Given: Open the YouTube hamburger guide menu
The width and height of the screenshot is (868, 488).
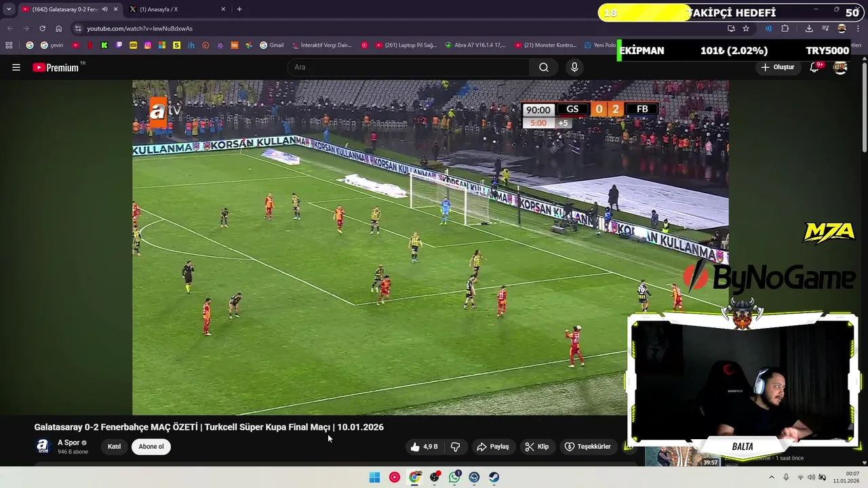Looking at the screenshot, I should 16,67.
